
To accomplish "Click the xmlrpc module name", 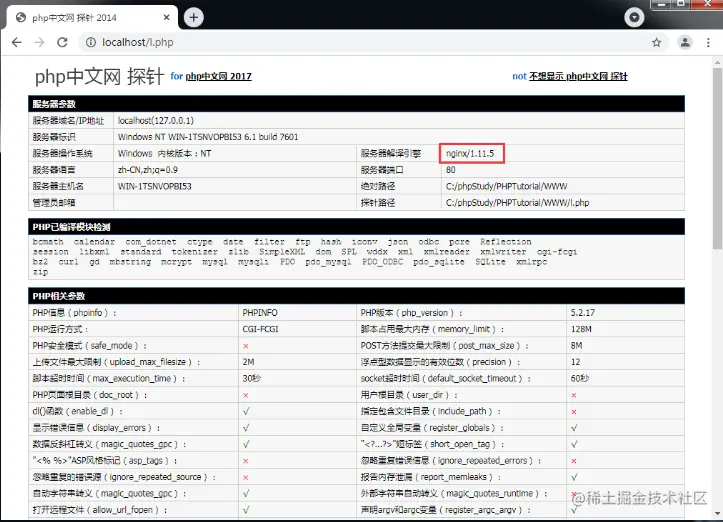I will [x=531, y=262].
